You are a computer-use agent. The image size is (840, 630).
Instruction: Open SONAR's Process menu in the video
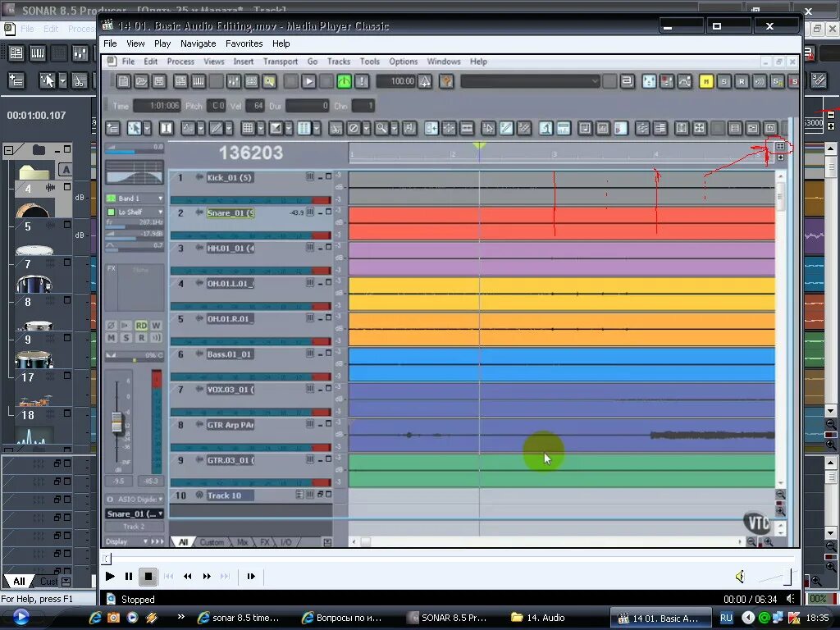(180, 62)
